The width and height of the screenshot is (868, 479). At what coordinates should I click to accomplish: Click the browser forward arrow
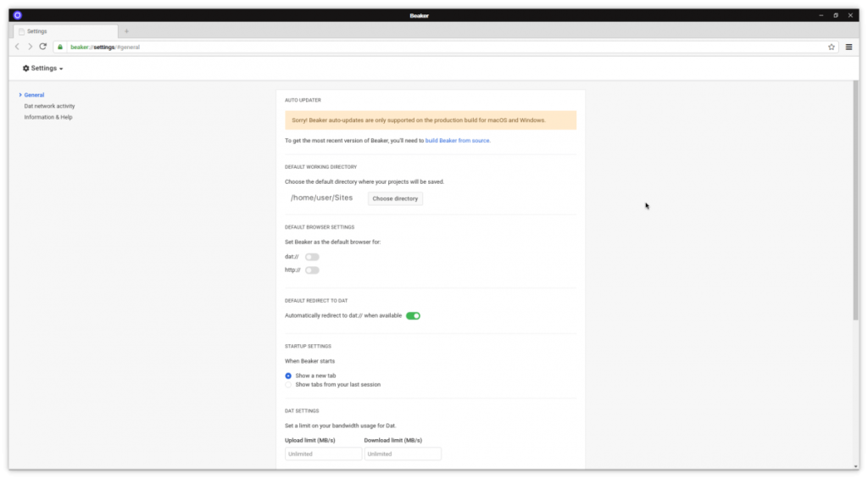[x=30, y=47]
